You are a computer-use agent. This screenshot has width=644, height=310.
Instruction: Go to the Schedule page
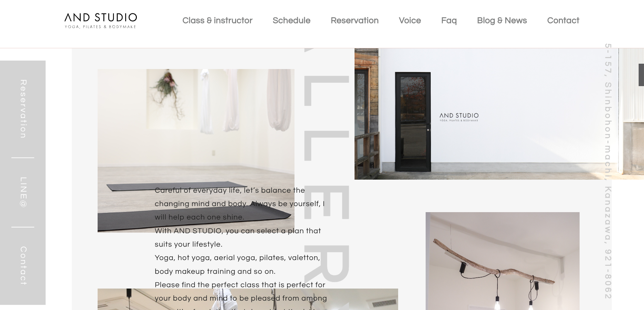tap(291, 20)
